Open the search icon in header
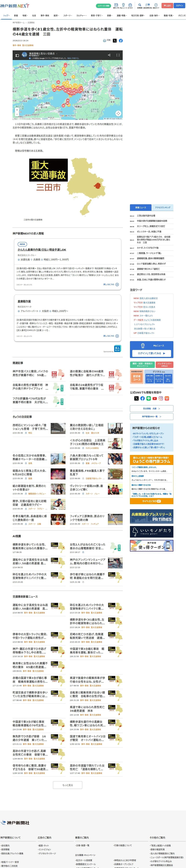 pos(140,5)
